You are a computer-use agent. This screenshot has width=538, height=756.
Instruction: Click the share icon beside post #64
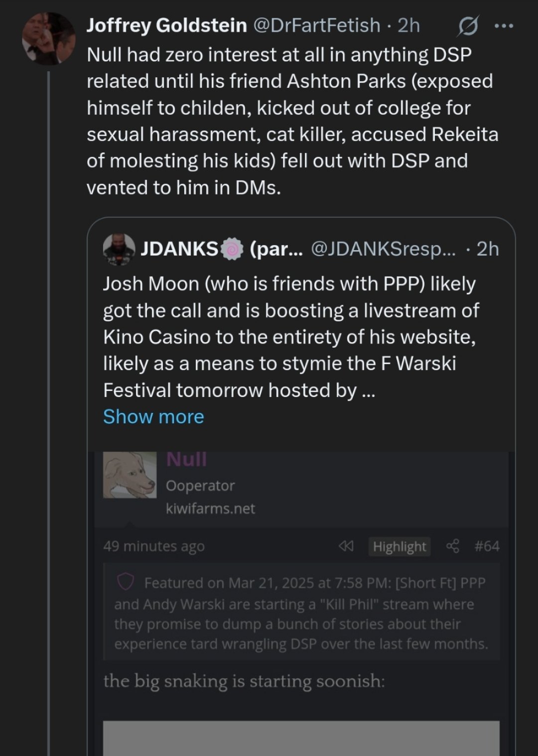[x=452, y=546]
